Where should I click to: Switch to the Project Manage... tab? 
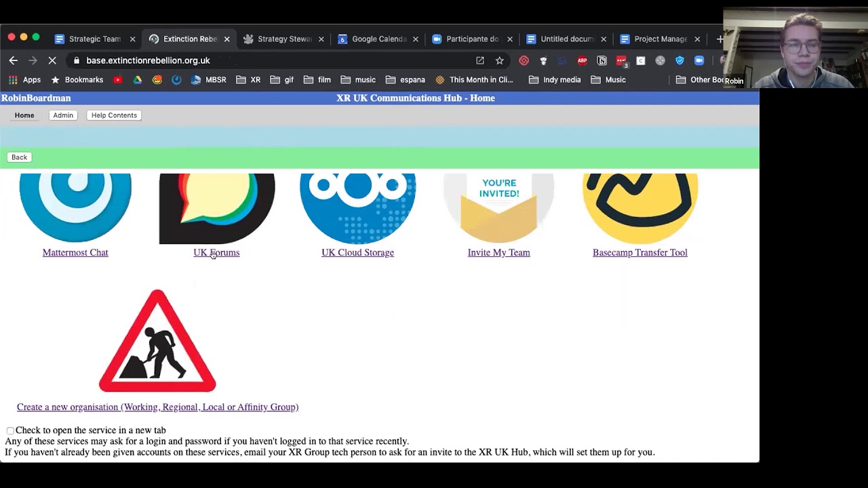pyautogui.click(x=660, y=39)
